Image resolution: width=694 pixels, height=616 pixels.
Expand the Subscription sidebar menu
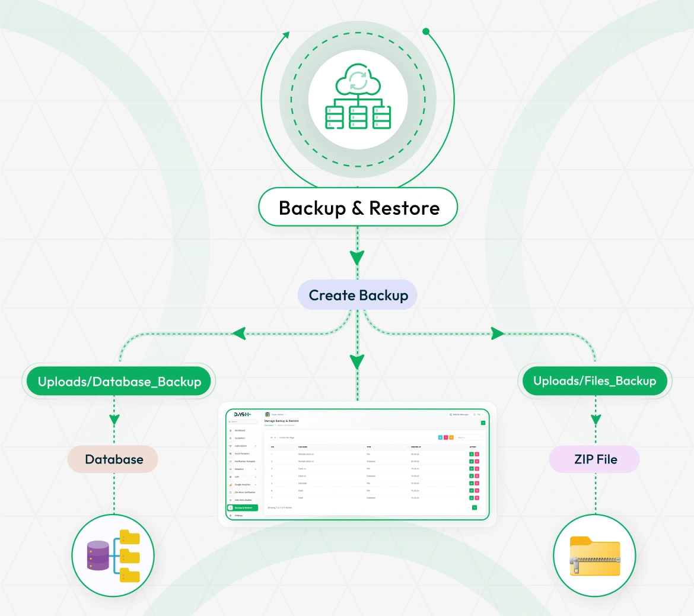click(x=242, y=446)
